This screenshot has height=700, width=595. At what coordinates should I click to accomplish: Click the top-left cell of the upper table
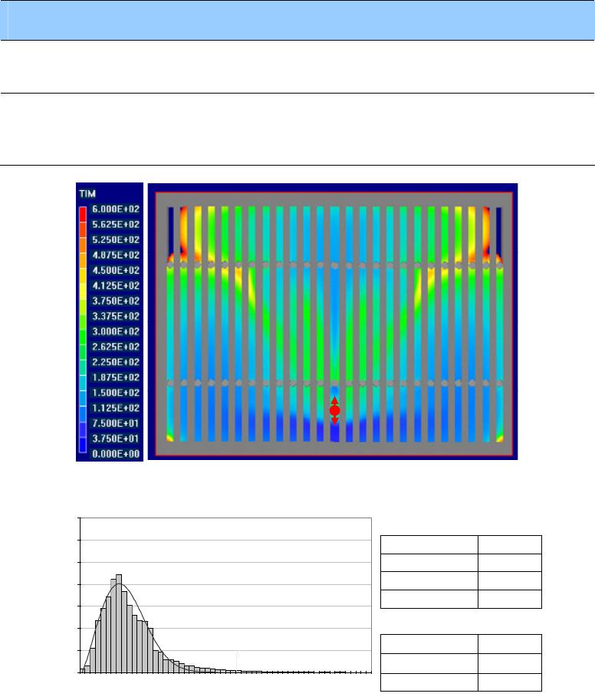coord(429,544)
